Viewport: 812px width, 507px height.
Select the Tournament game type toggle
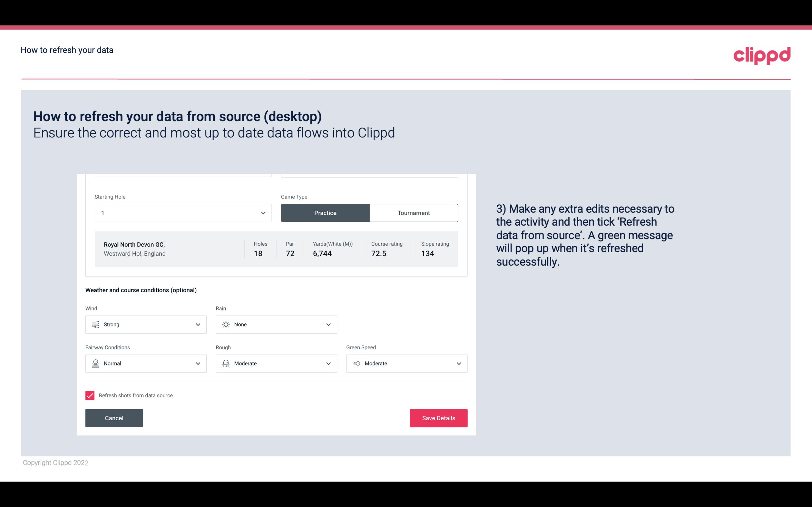pos(413,213)
